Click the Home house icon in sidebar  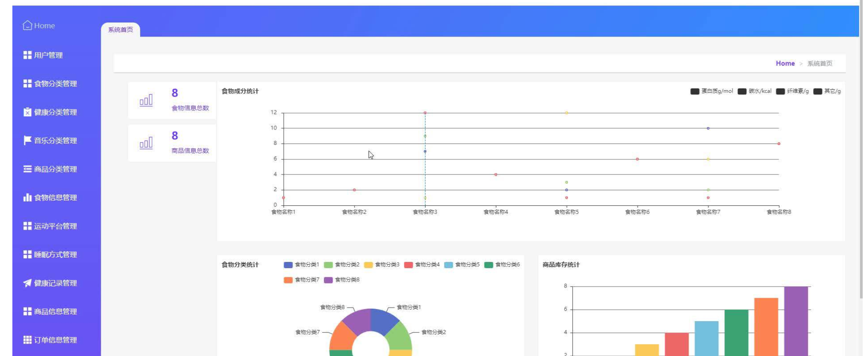tap(27, 26)
